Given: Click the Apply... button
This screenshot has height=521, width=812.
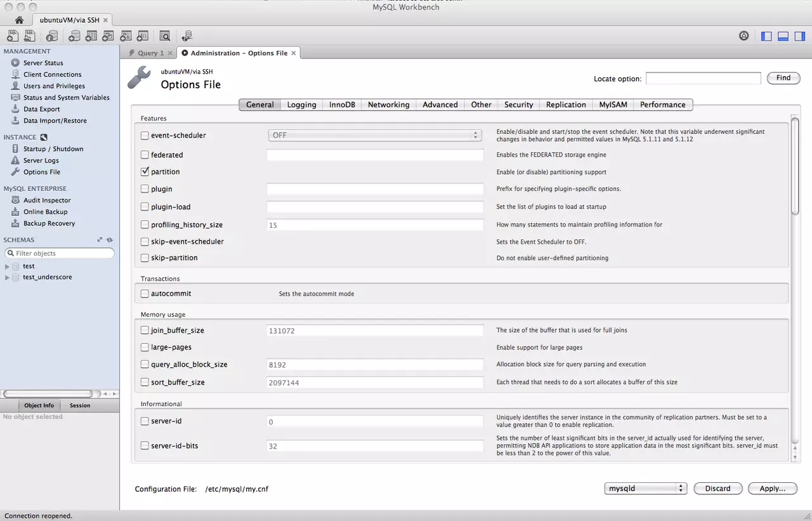Looking at the screenshot, I should point(772,489).
